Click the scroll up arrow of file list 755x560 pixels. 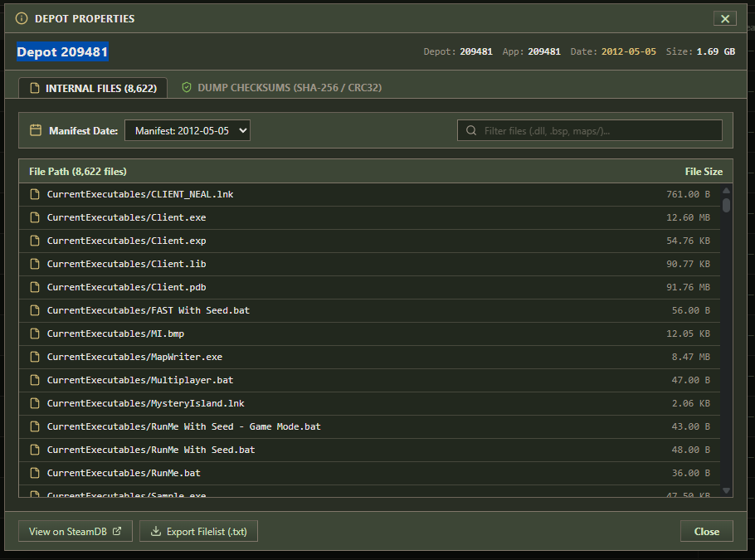click(x=726, y=191)
